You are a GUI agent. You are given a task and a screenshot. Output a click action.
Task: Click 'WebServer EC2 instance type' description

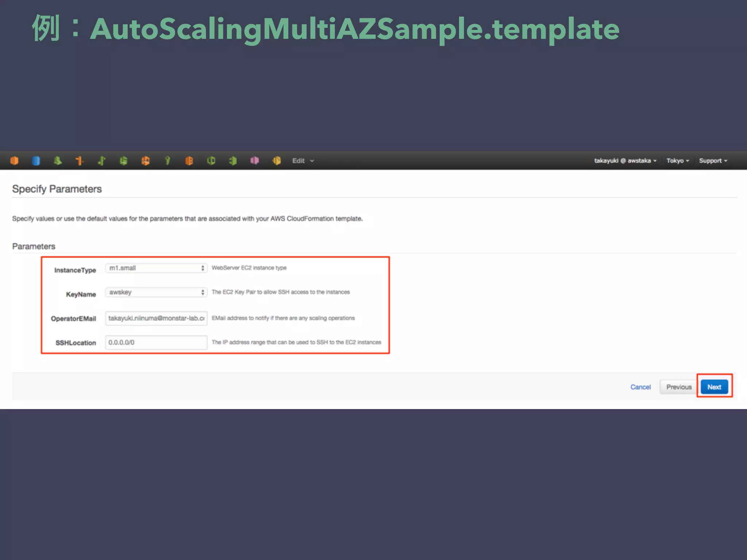pyautogui.click(x=249, y=268)
